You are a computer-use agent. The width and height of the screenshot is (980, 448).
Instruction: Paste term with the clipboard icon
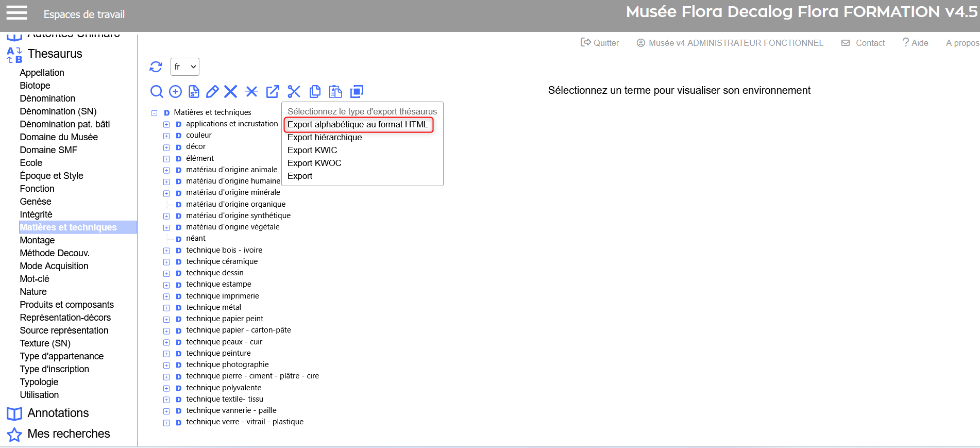tap(335, 92)
